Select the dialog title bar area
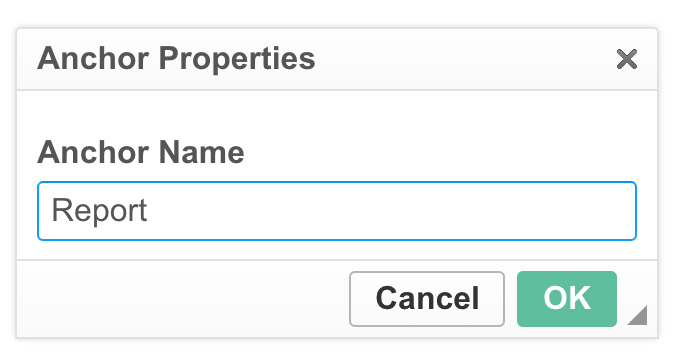 pos(337,59)
